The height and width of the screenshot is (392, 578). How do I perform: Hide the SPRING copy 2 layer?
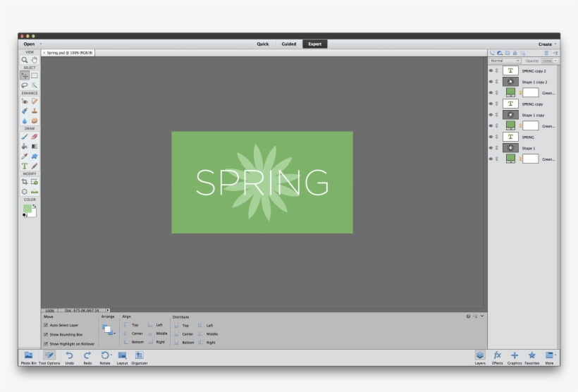click(x=491, y=71)
